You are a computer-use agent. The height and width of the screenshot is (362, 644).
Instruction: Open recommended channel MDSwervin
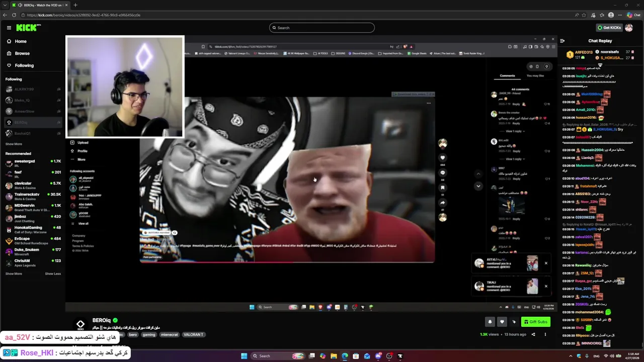(33, 207)
